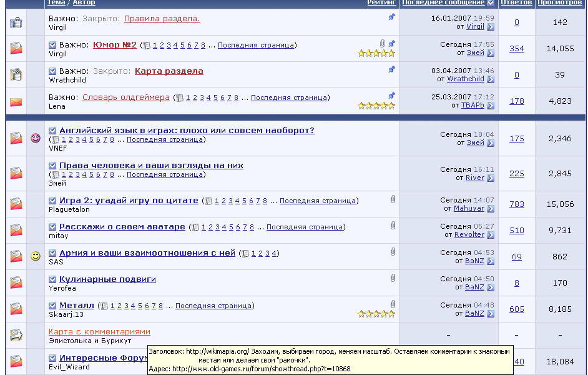Click paperclip icon in Расскажи о своем аватаре row
This screenshot has height=375, width=588.
click(393, 226)
